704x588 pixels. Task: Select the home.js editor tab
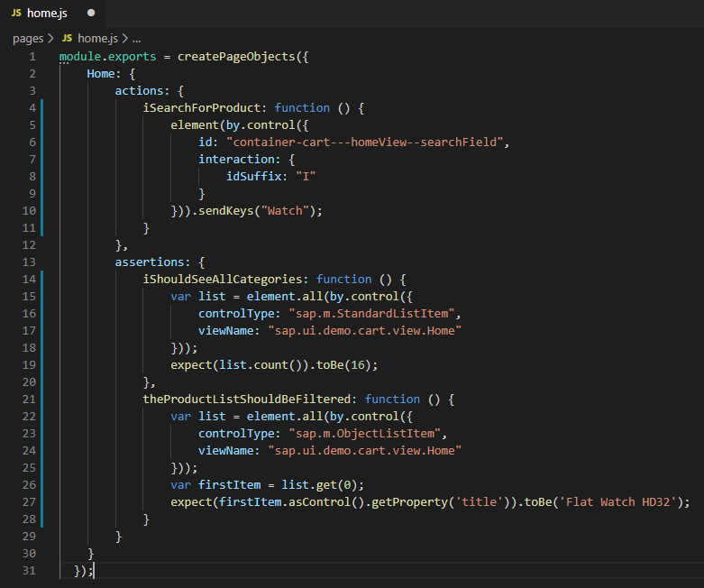53,13
